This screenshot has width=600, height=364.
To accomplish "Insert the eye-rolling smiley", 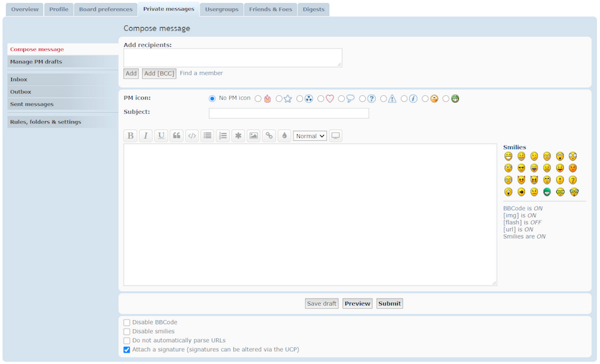I will coord(547,179).
